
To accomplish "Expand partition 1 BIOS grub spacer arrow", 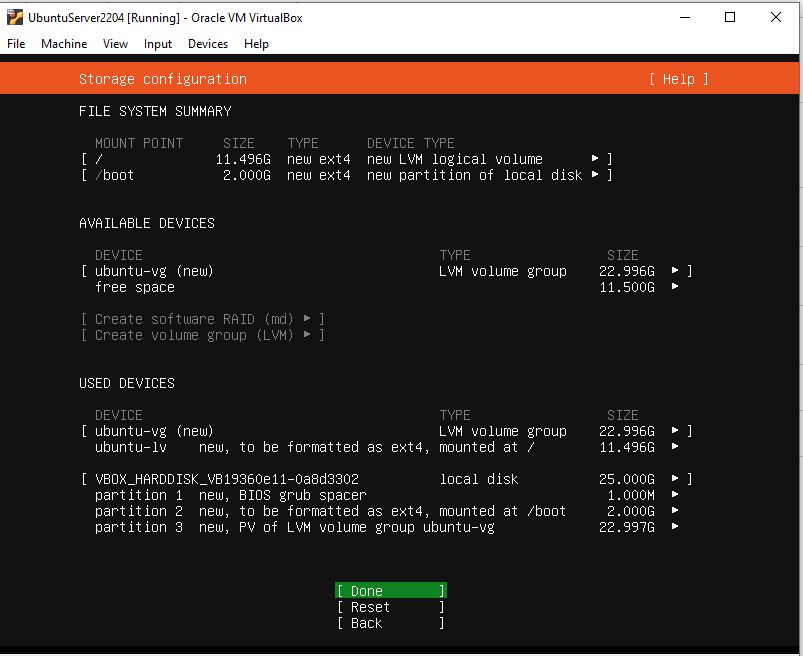I will pyautogui.click(x=675, y=494).
